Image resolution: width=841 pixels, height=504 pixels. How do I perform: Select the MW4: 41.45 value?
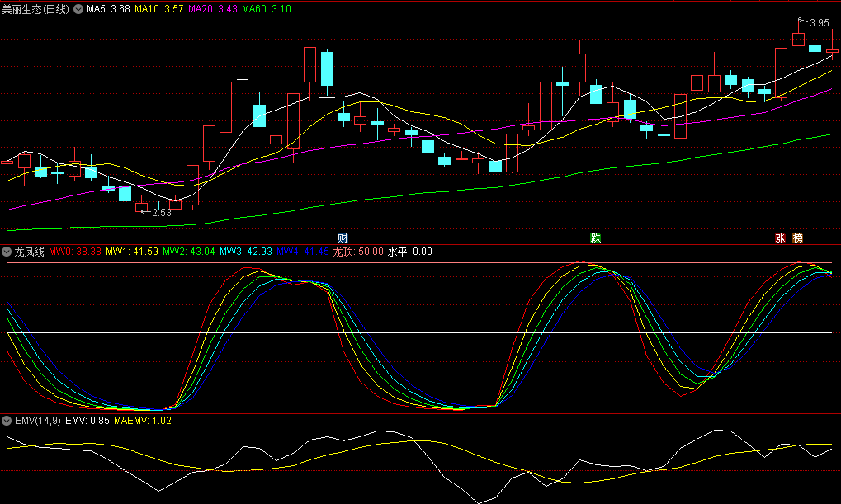(x=303, y=252)
